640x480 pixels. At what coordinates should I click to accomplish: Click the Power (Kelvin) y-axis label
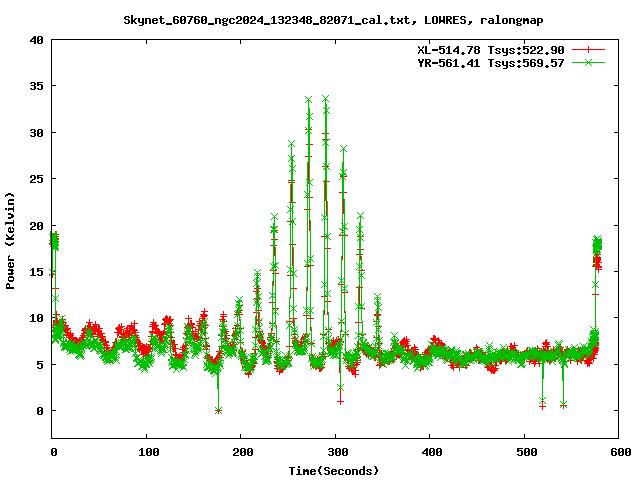click(x=10, y=241)
